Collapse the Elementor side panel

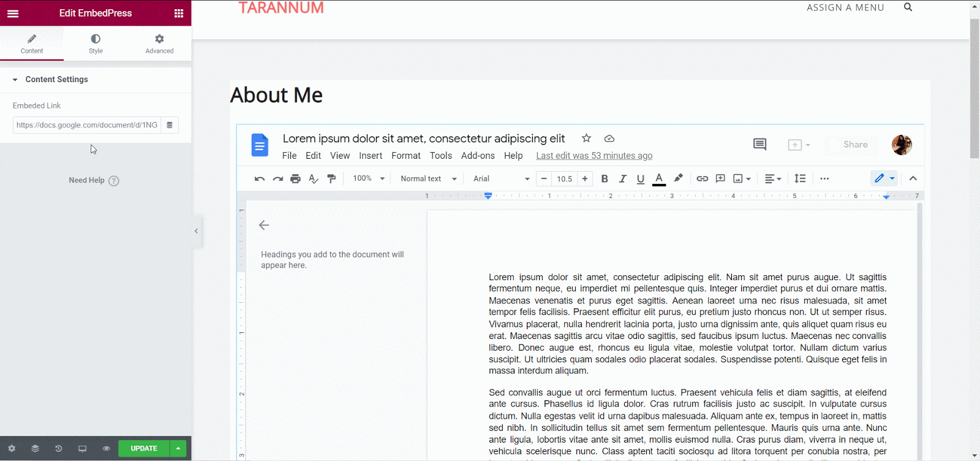tap(196, 231)
